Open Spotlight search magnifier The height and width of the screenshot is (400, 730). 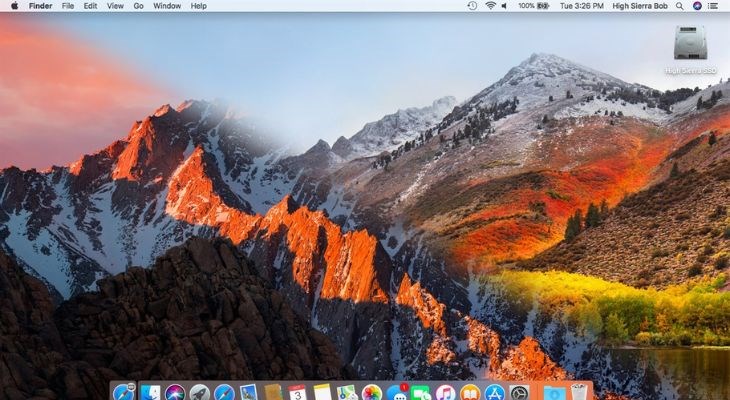680,6
